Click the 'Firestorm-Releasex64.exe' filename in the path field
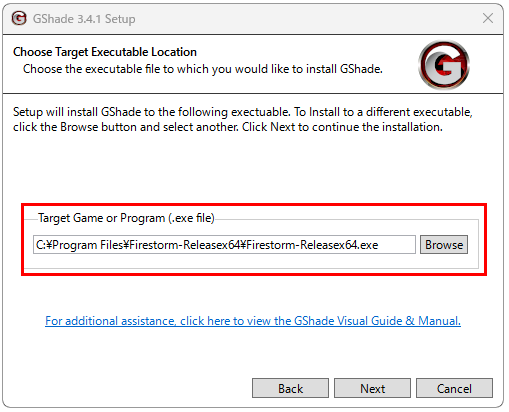Image resolution: width=509 pixels, height=412 pixels. 312,245
